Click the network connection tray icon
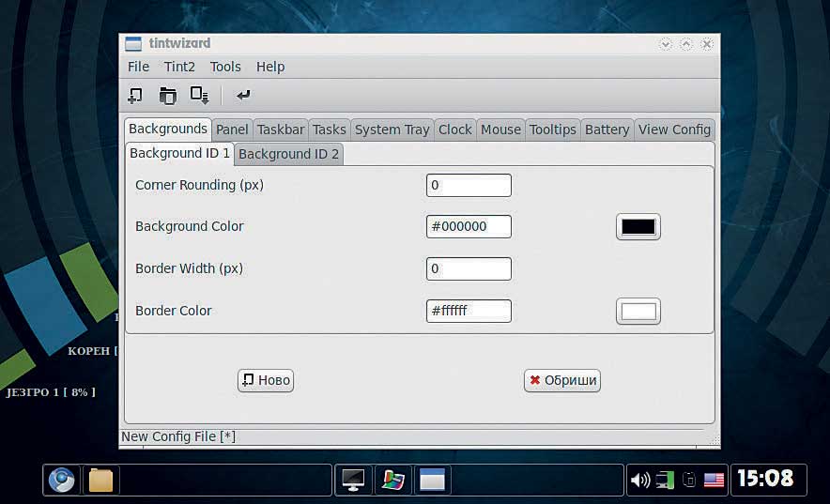 pyautogui.click(x=665, y=481)
